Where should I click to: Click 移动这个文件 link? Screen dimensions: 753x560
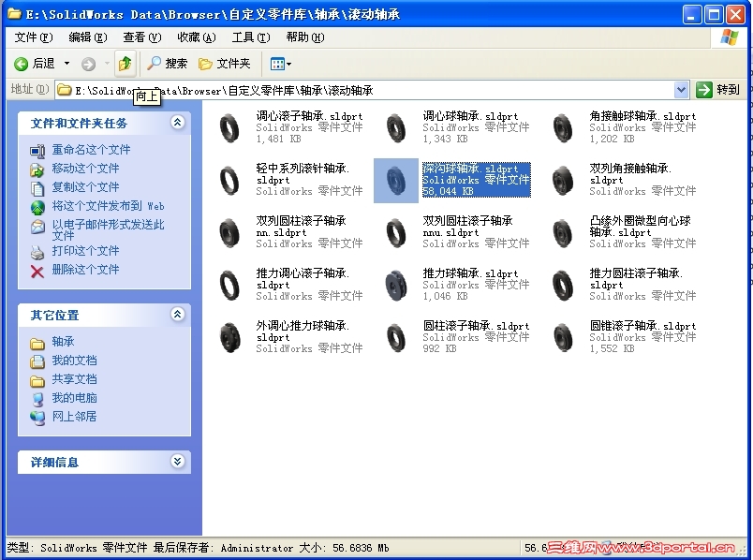(85, 169)
